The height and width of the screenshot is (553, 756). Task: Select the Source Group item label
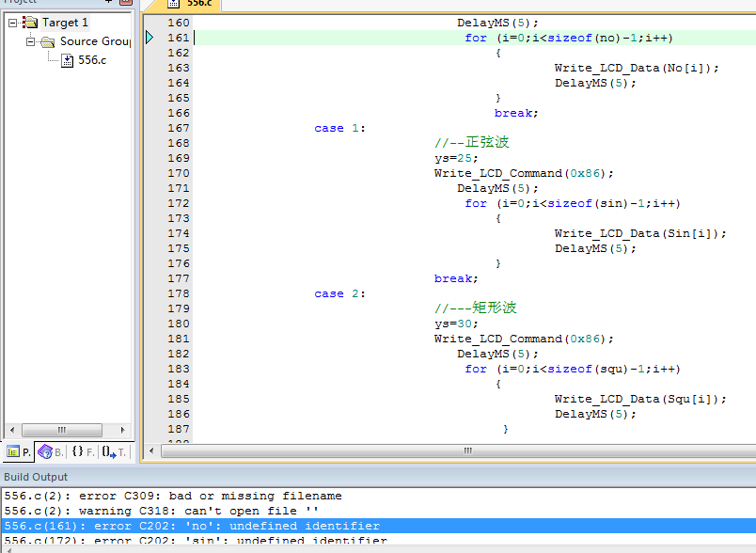click(x=95, y=41)
